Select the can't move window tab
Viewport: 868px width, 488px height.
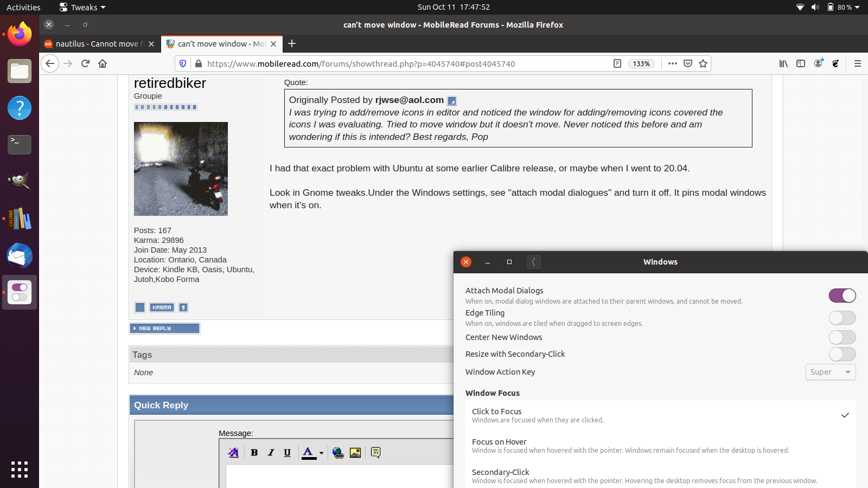pyautogui.click(x=222, y=44)
